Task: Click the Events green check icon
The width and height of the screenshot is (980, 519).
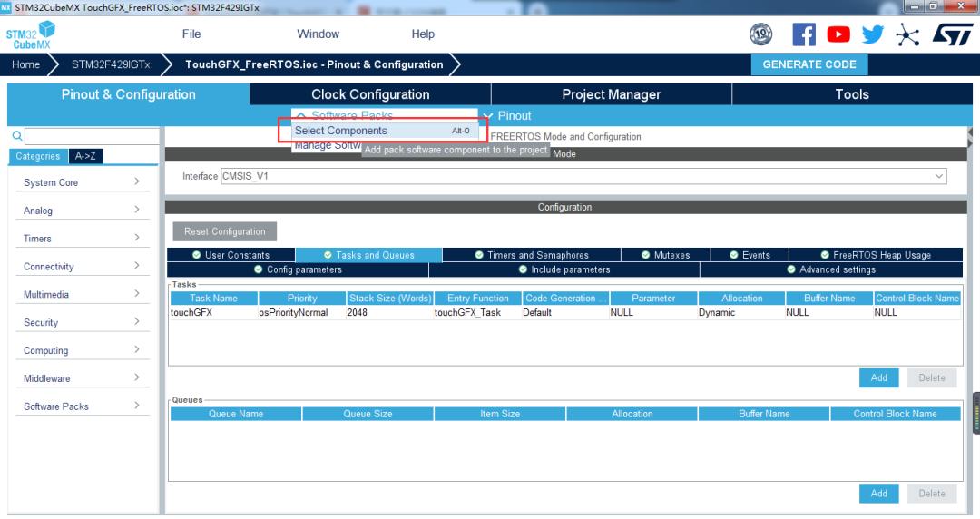Action: tap(734, 255)
